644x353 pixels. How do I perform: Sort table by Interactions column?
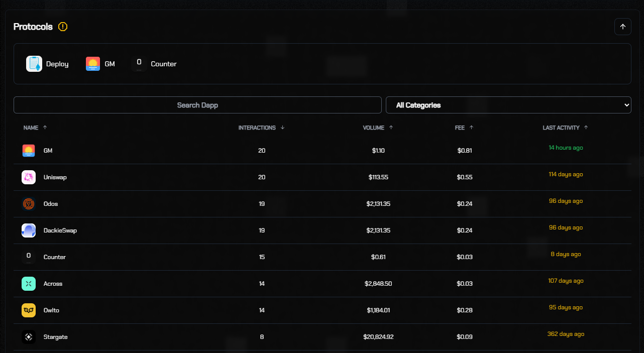tap(257, 128)
